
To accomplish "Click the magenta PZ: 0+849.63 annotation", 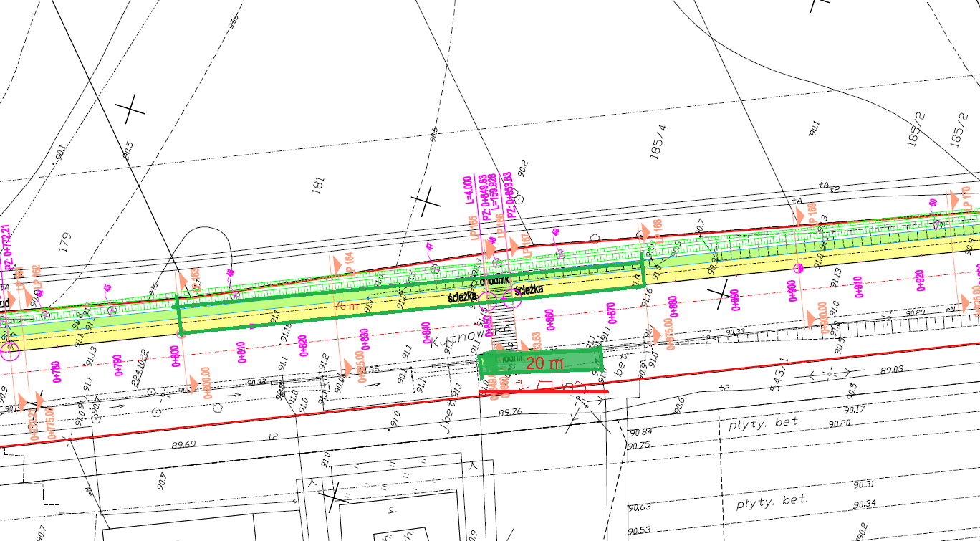I will pos(484,197).
